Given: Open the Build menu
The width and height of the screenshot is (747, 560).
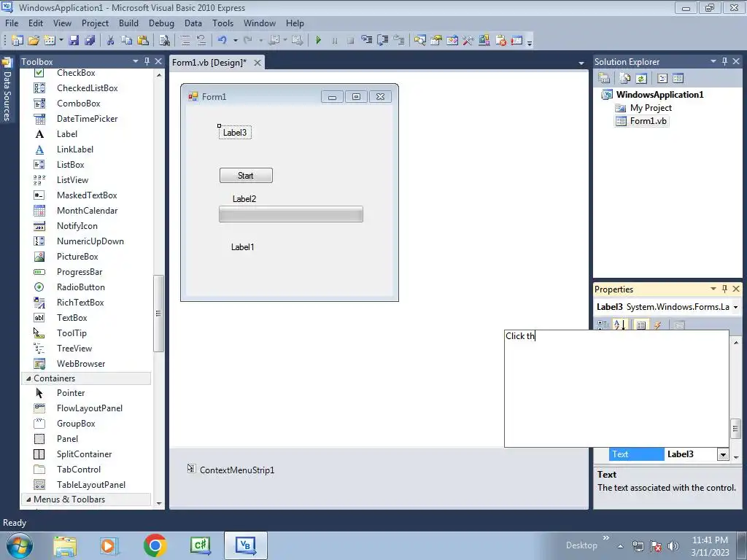Looking at the screenshot, I should pyautogui.click(x=128, y=23).
